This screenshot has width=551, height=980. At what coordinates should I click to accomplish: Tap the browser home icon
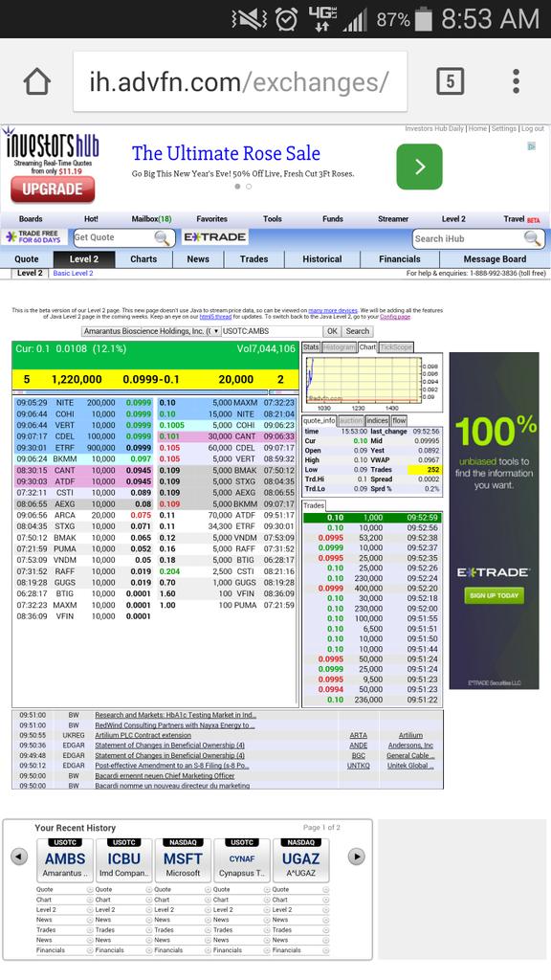click(x=37, y=81)
